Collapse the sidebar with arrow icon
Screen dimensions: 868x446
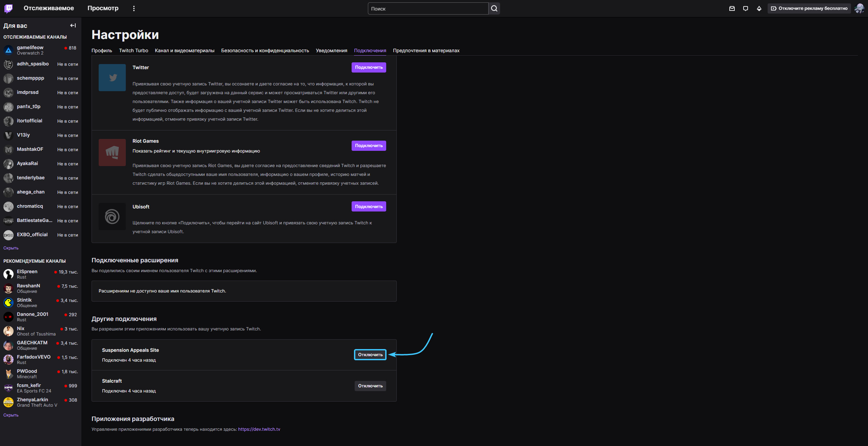(73, 25)
